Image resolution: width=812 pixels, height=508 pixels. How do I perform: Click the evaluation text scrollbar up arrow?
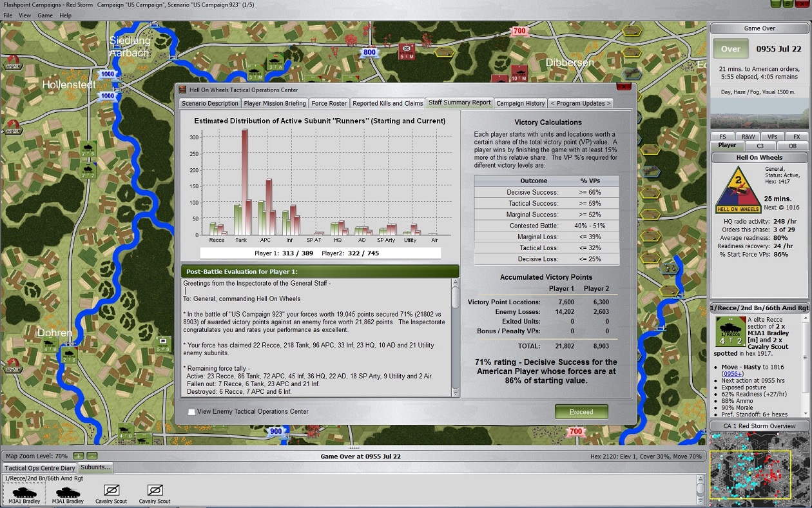tap(456, 282)
